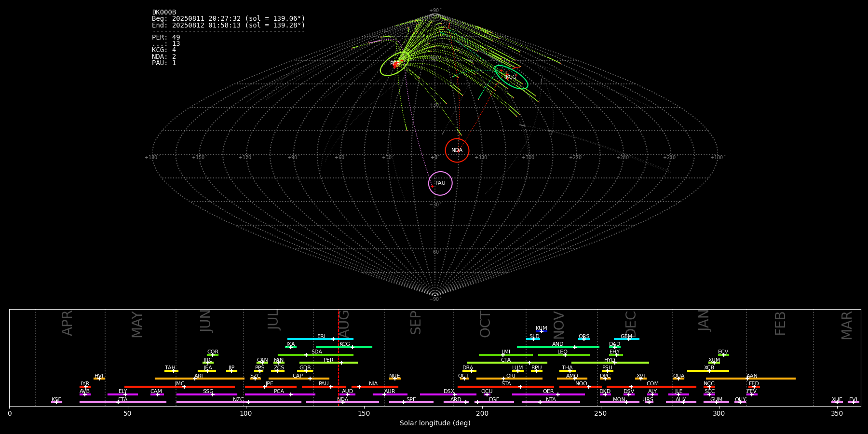Click the NTA shower bar in timeline
Viewport: 868px width, 434px height.
[x=551, y=402]
